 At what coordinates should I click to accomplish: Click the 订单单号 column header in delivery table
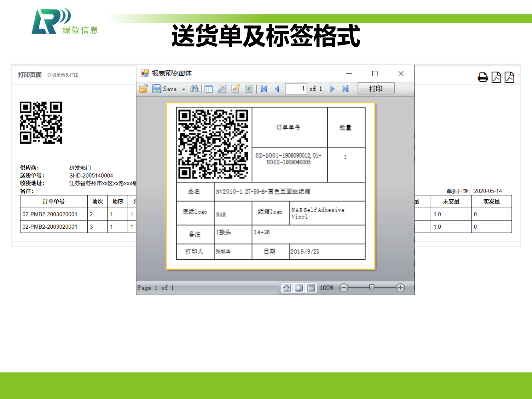click(x=54, y=202)
